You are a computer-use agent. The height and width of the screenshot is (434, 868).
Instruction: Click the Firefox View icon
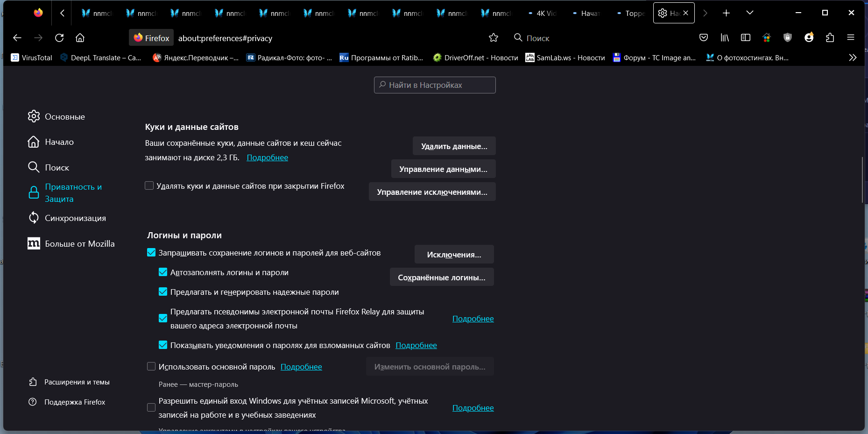click(38, 13)
